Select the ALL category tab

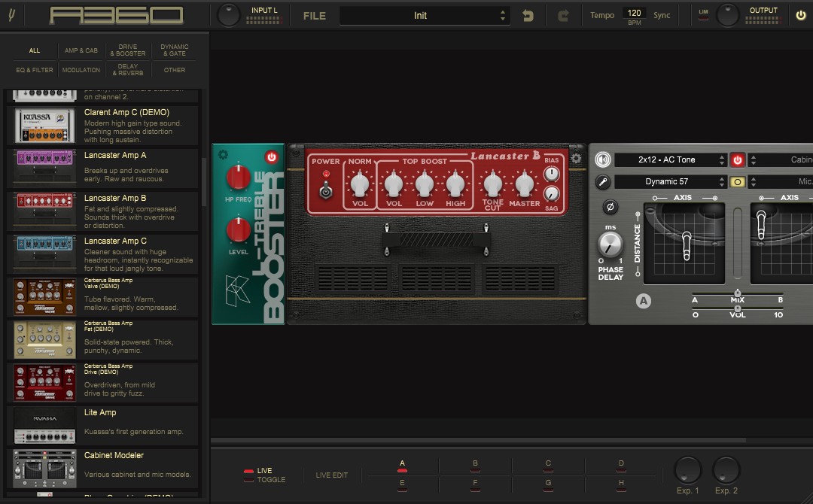click(x=34, y=50)
